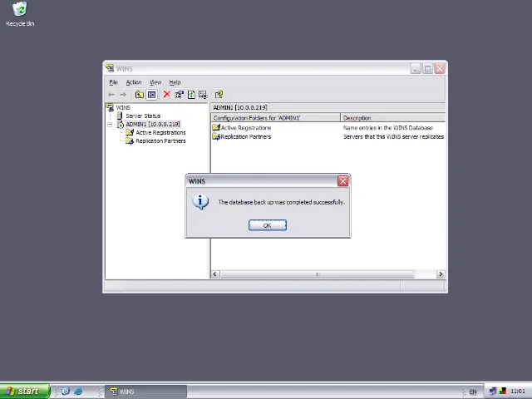Image resolution: width=532 pixels, height=399 pixels.
Task: Select Server Status in the tree
Action: tap(142, 116)
